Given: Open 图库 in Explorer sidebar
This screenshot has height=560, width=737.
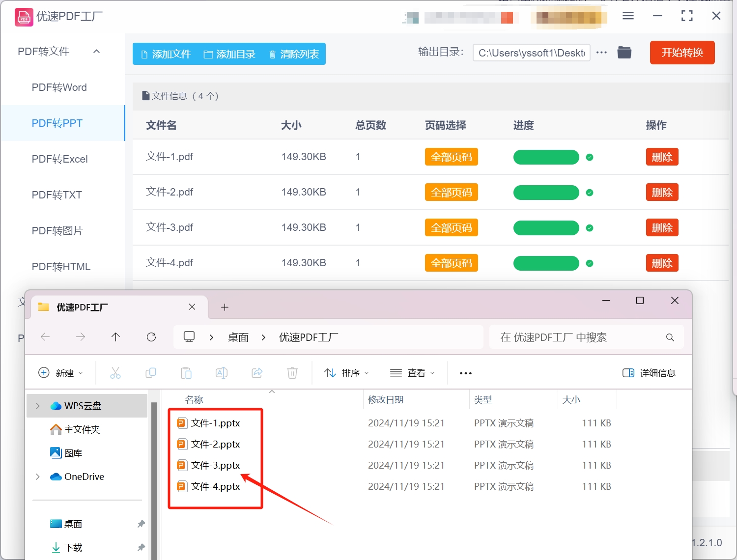Looking at the screenshot, I should click(66, 453).
